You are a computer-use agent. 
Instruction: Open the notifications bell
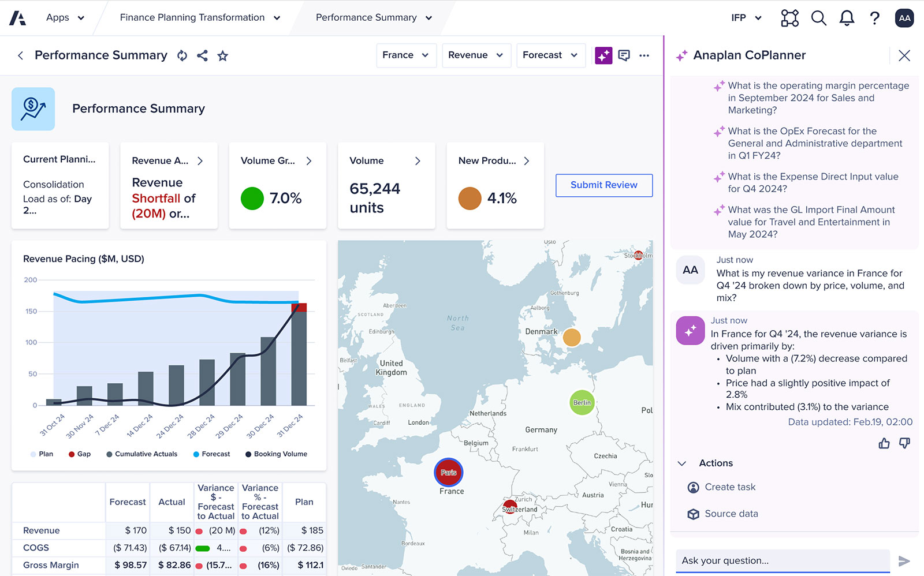[847, 18]
